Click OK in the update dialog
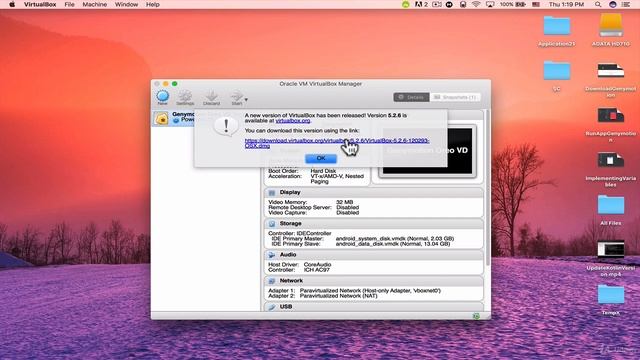Viewport: 640px width, 360px height. (x=321, y=158)
